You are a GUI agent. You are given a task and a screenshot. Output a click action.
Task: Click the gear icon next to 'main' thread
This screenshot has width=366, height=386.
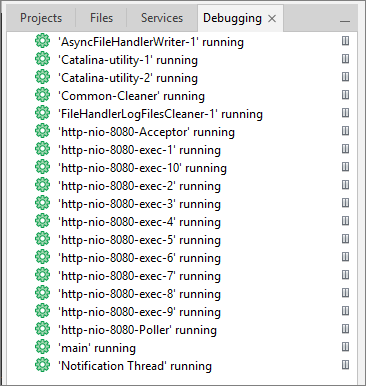[x=42, y=348]
